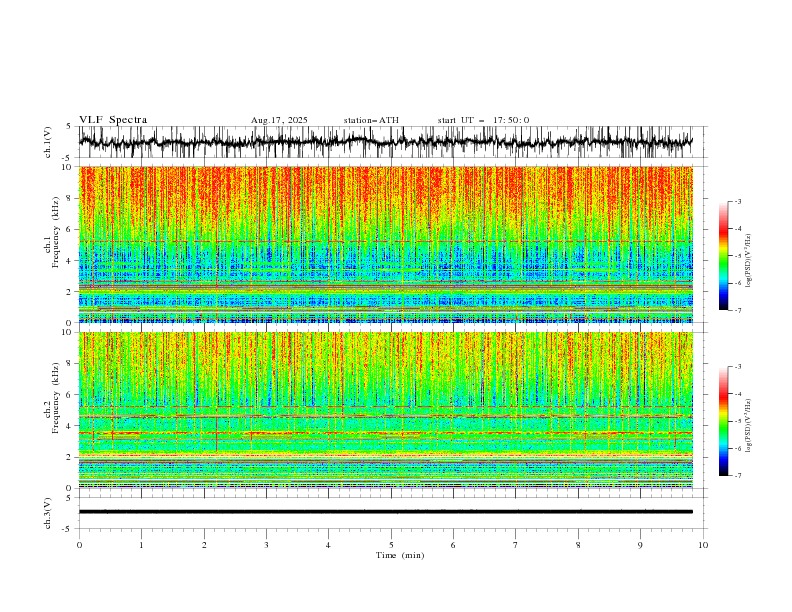Click the ch.2 'Frequency (kHz)' axis label
This screenshot has width=792, height=612.
(56, 398)
